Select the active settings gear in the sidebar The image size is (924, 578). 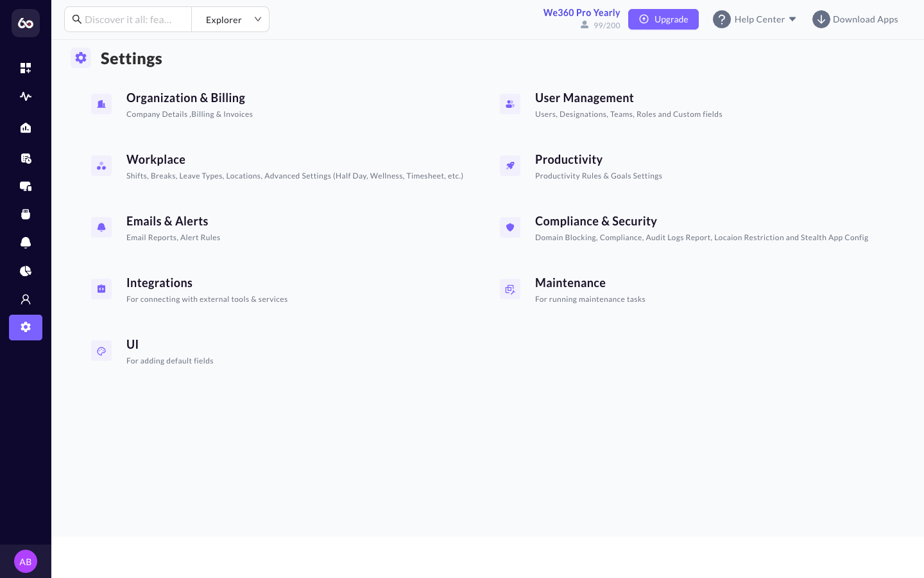(x=26, y=328)
